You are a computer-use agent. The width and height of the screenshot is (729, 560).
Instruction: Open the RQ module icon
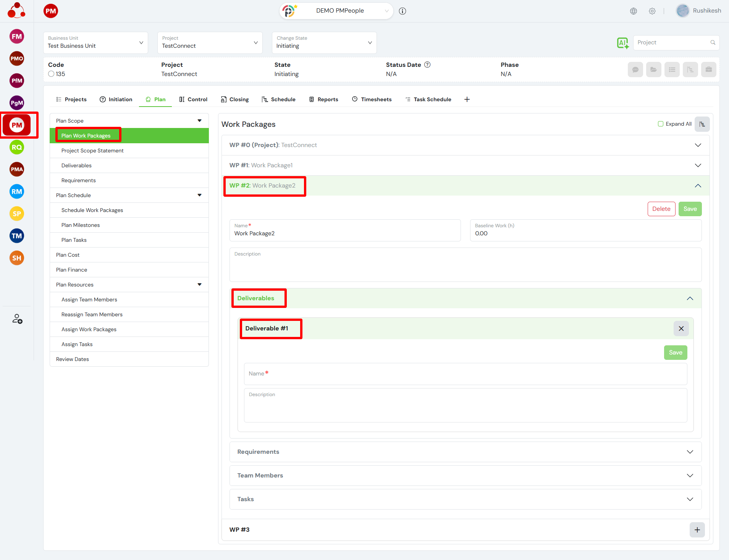(x=17, y=147)
